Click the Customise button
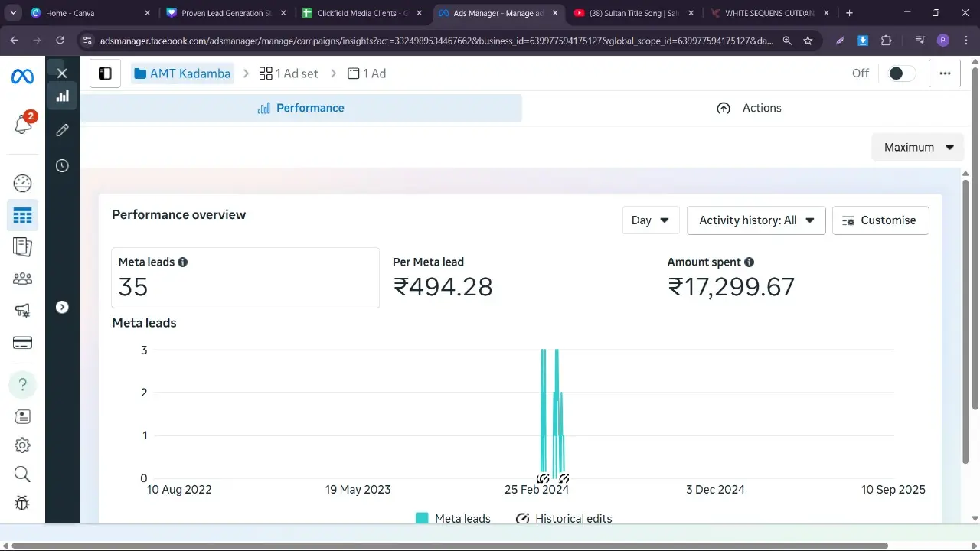Image resolution: width=980 pixels, height=551 pixels. [x=880, y=220]
